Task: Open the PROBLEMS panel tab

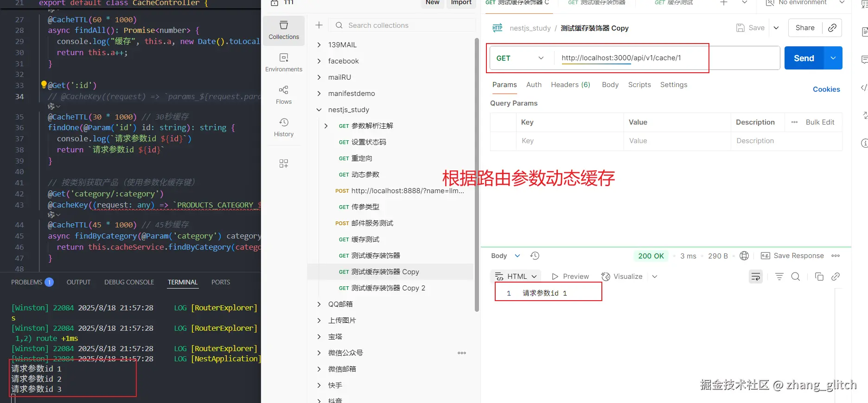Action: pos(32,282)
